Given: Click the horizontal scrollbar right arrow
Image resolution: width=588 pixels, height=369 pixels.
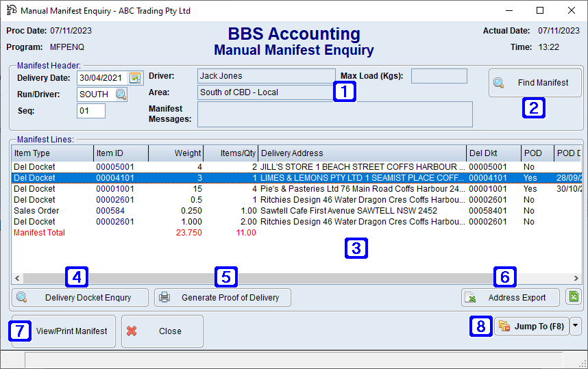Looking at the screenshot, I should 577,278.
